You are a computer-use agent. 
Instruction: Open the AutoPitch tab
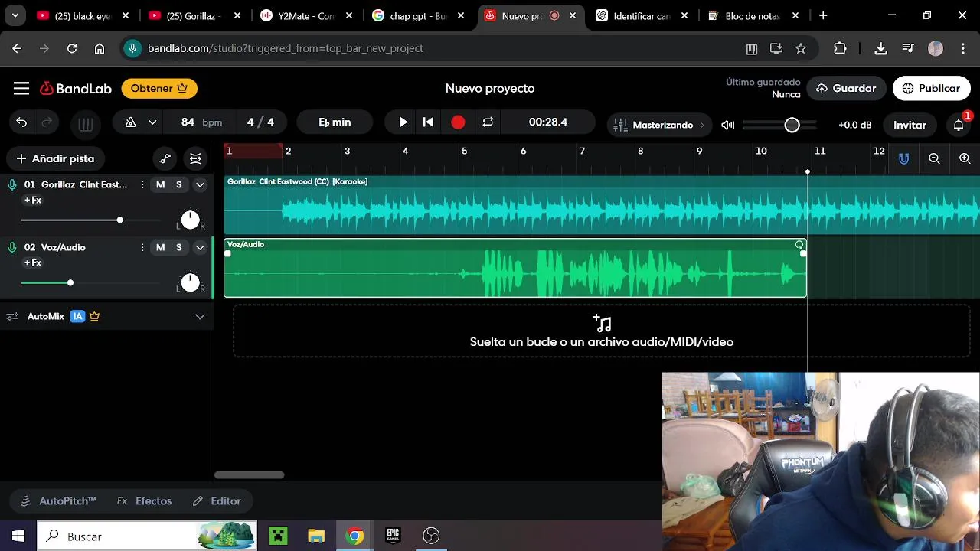click(x=59, y=501)
